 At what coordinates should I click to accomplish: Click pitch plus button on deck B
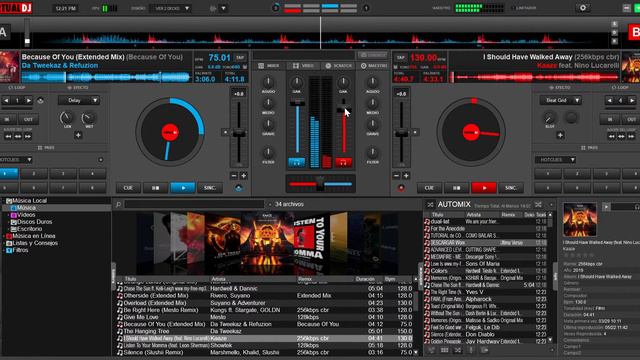click(406, 176)
